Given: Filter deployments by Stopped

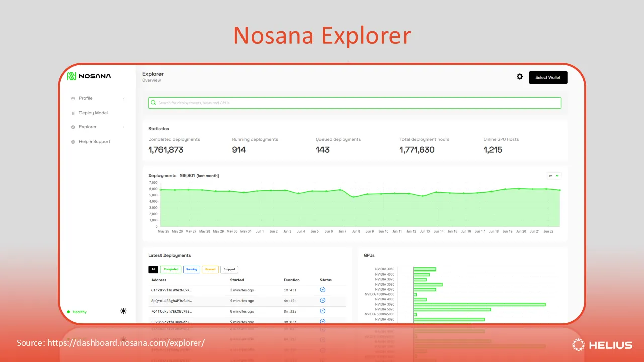Looking at the screenshot, I should [x=229, y=269].
